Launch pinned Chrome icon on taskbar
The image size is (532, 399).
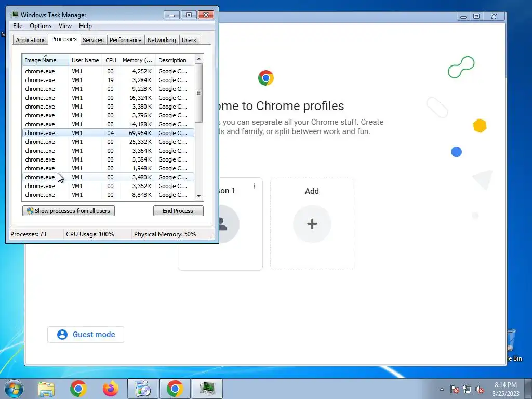point(78,389)
